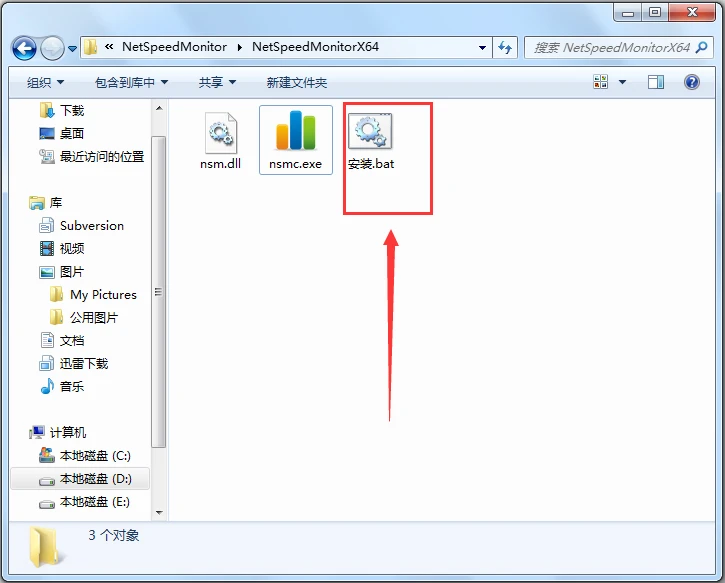The image size is (725, 583).
Task: Click the sidebar scrollbar down arrow
Action: (159, 513)
